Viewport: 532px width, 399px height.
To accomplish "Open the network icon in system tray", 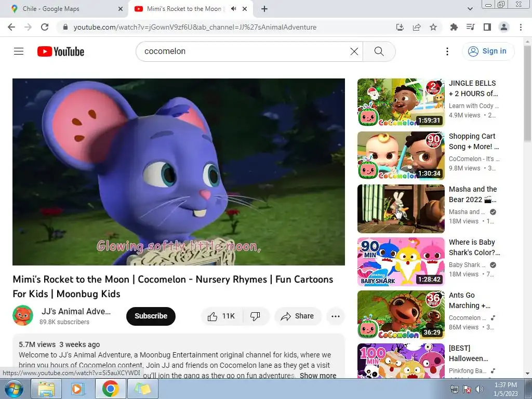I will click(454, 389).
